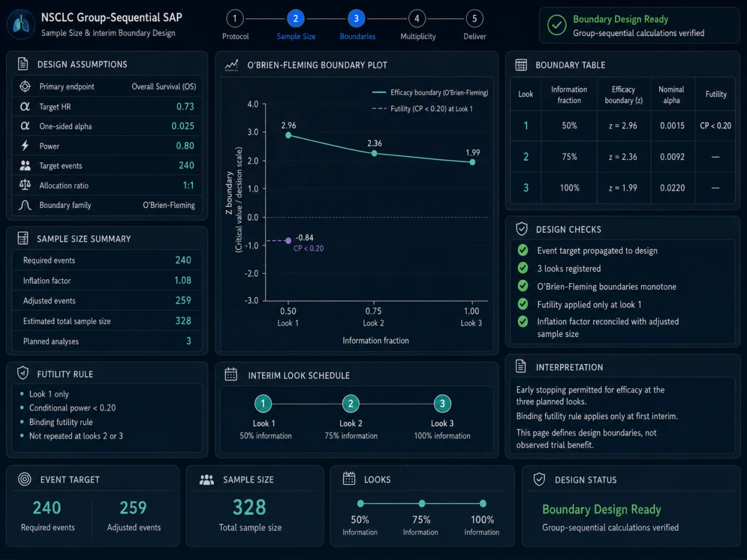This screenshot has width=747, height=560.
Task: Click the 75% information marker in Looks
Action: (421, 503)
